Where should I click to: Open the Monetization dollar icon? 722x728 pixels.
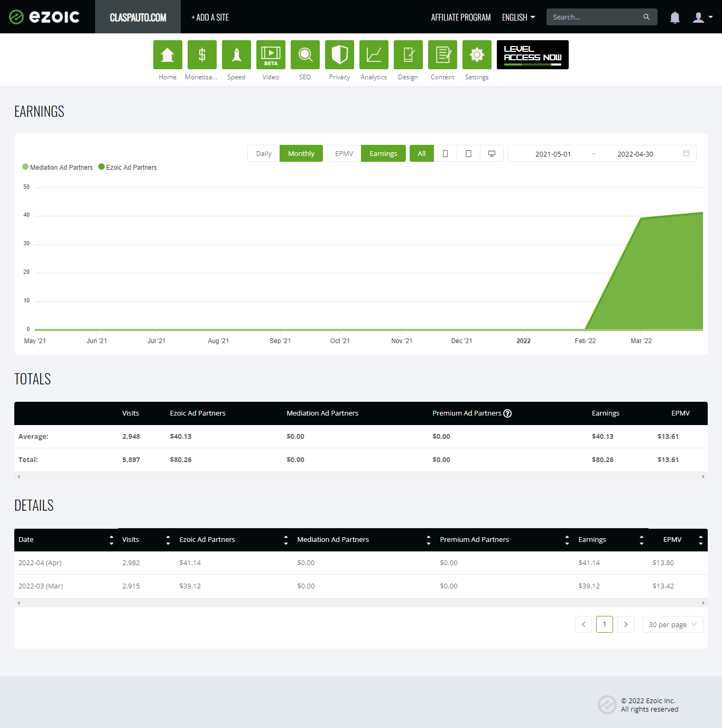point(202,55)
